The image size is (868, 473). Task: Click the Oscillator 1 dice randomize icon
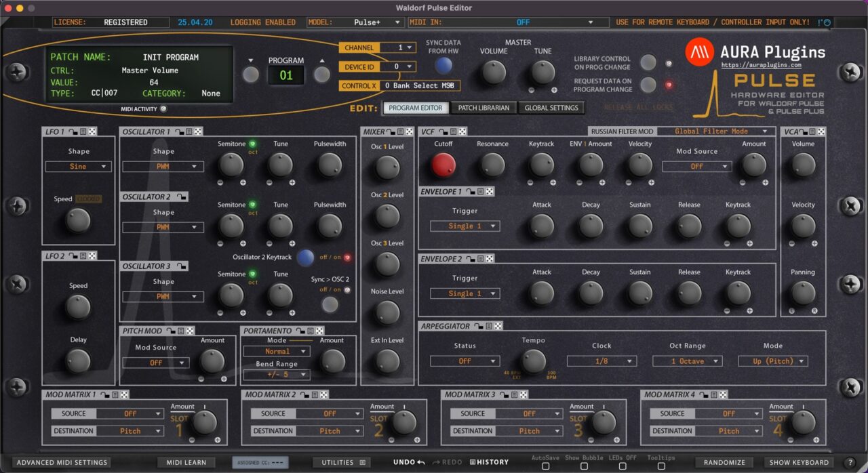click(198, 131)
